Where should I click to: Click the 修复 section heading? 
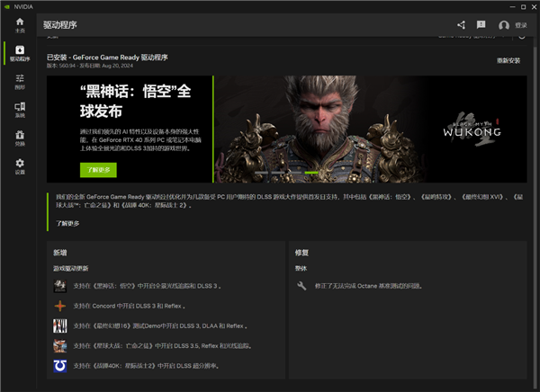click(x=301, y=253)
